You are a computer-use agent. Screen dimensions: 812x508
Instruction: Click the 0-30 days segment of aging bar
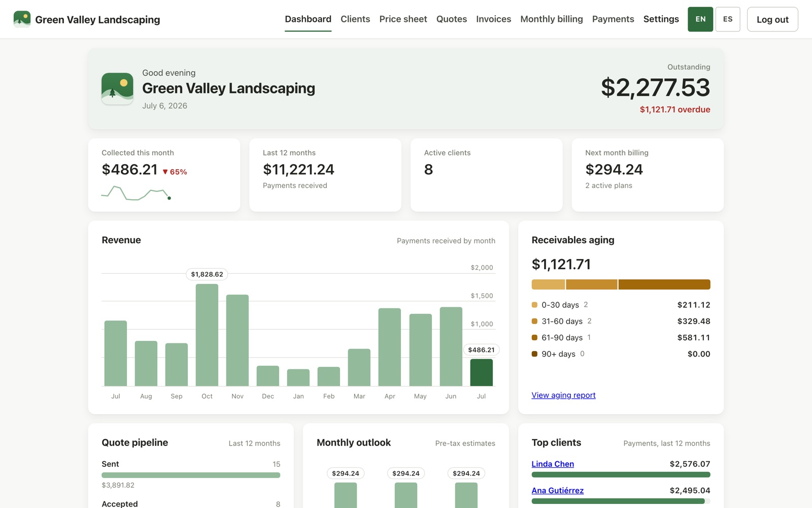[548, 284]
